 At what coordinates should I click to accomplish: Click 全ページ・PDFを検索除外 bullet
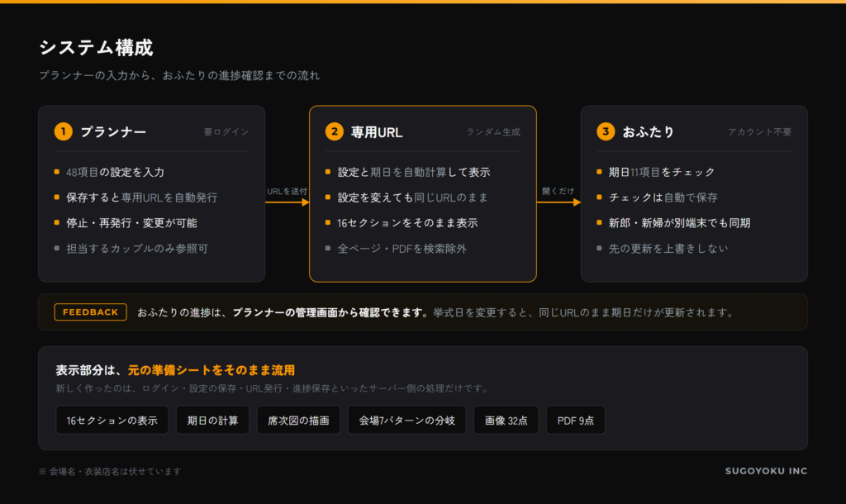[x=402, y=248]
